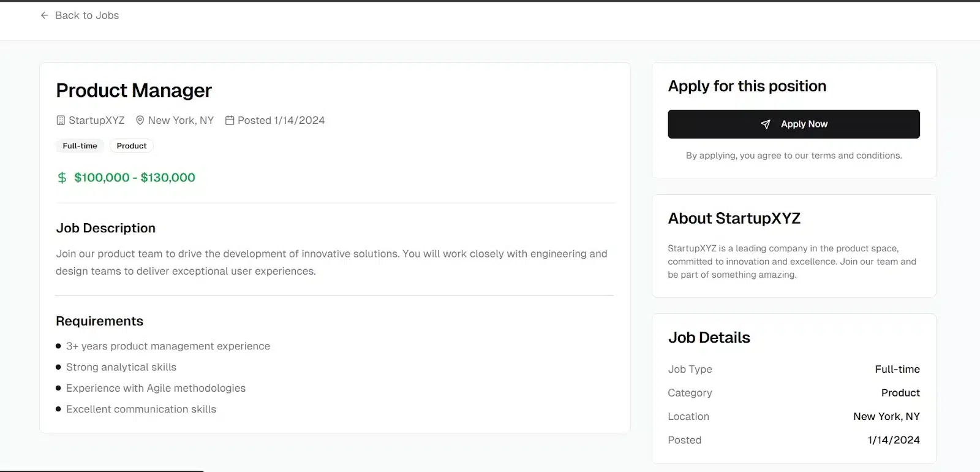Click 'Experience with Agile methodologies' requirement
This screenshot has width=980, height=472.
coord(156,388)
